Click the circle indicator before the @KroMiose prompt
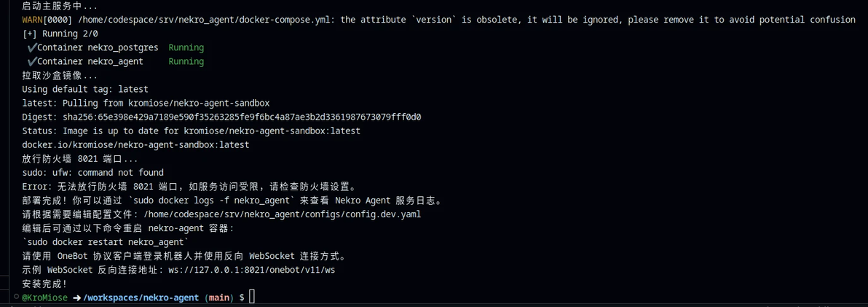This screenshot has width=868, height=307. click(15, 298)
